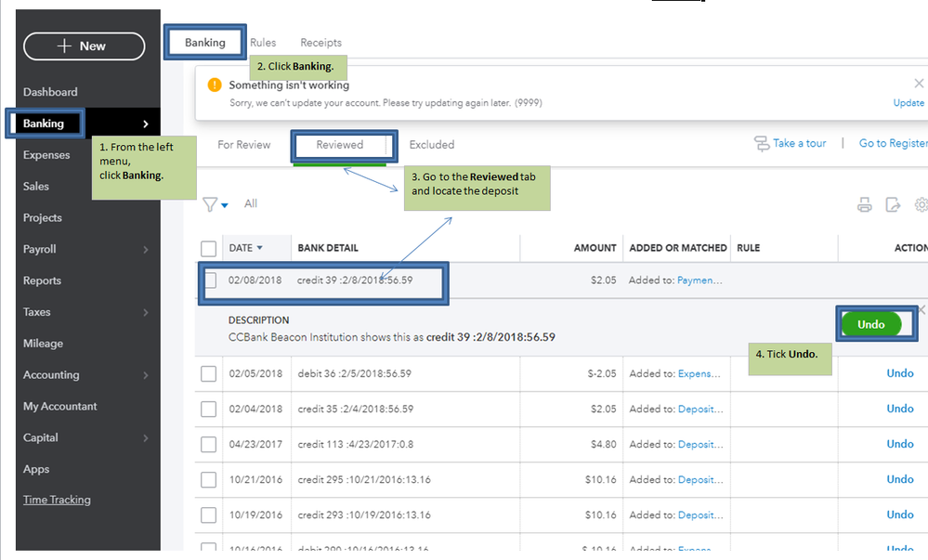Select 'credit 113 :4/23/2017:0.8' bank detail
Image resolution: width=928 pixels, height=560 pixels.
pyautogui.click(x=356, y=444)
